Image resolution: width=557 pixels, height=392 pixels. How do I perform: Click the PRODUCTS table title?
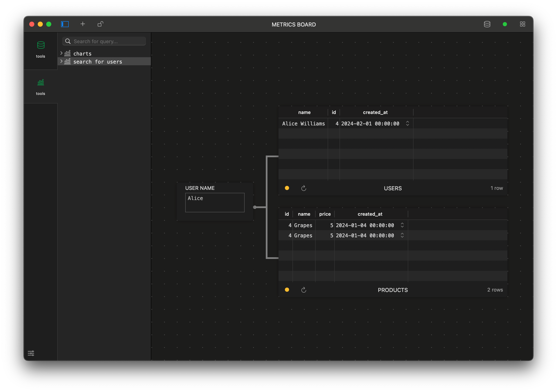pos(393,290)
